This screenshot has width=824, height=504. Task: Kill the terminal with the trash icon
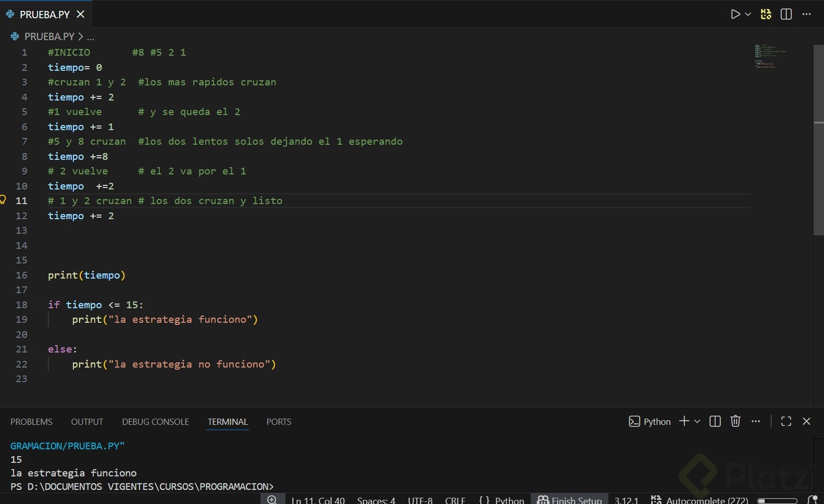coord(735,421)
